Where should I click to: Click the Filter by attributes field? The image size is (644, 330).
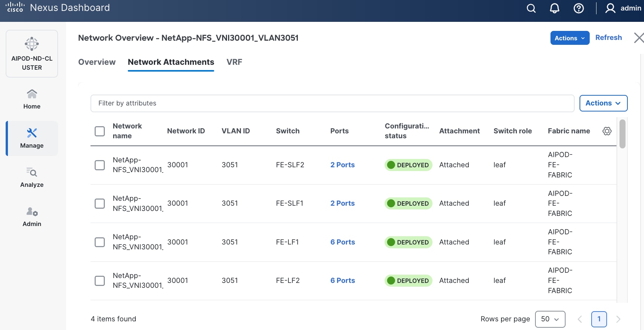point(332,103)
